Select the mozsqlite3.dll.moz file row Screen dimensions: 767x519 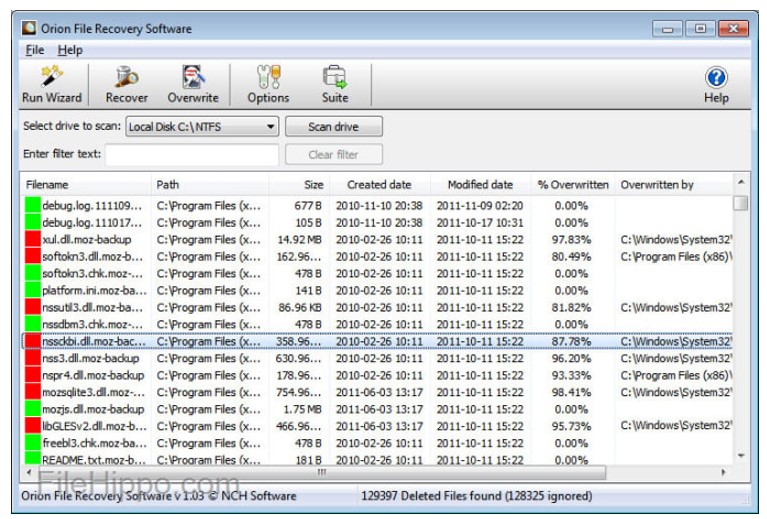click(377, 392)
